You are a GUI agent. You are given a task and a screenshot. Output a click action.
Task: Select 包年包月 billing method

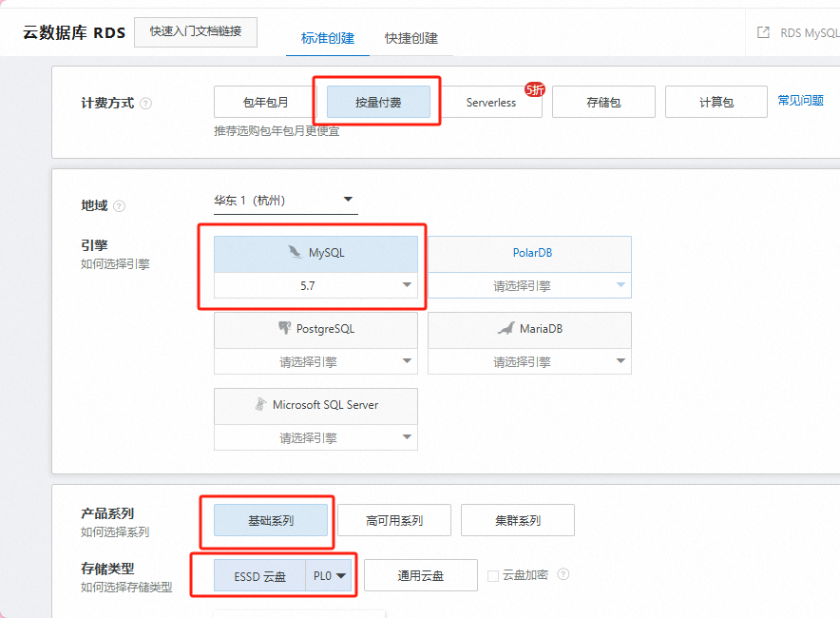coord(266,102)
